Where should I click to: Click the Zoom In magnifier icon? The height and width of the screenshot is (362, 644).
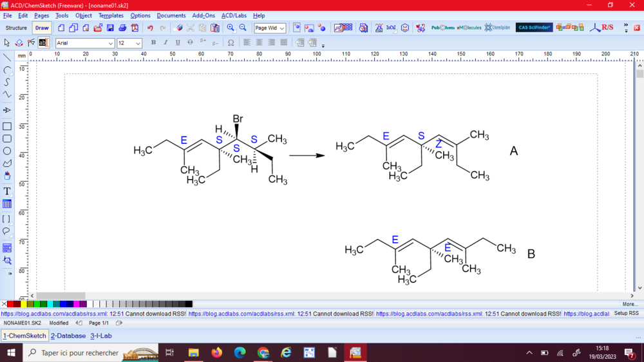(231, 28)
